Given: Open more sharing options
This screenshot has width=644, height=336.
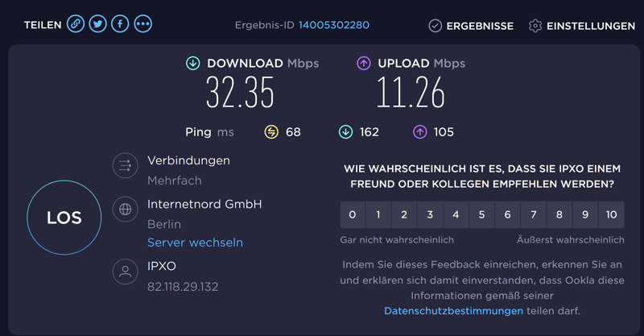Looking at the screenshot, I should click(x=142, y=24).
